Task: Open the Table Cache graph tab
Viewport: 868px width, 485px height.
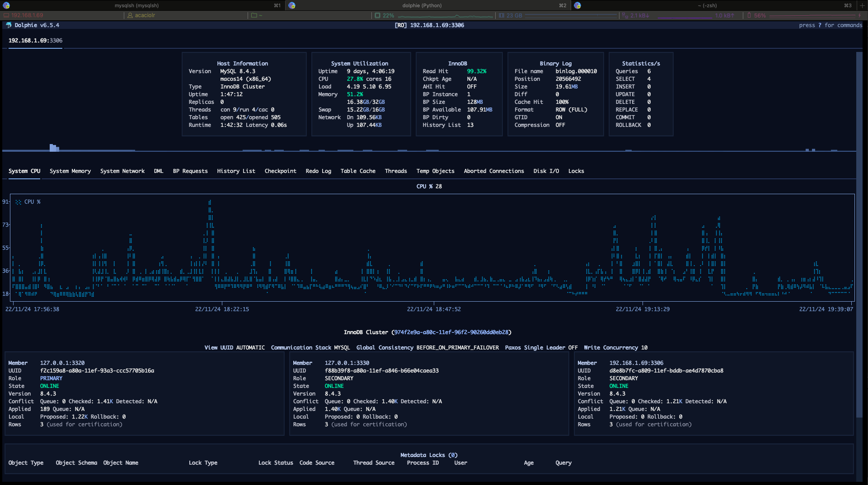Action: pyautogui.click(x=358, y=171)
